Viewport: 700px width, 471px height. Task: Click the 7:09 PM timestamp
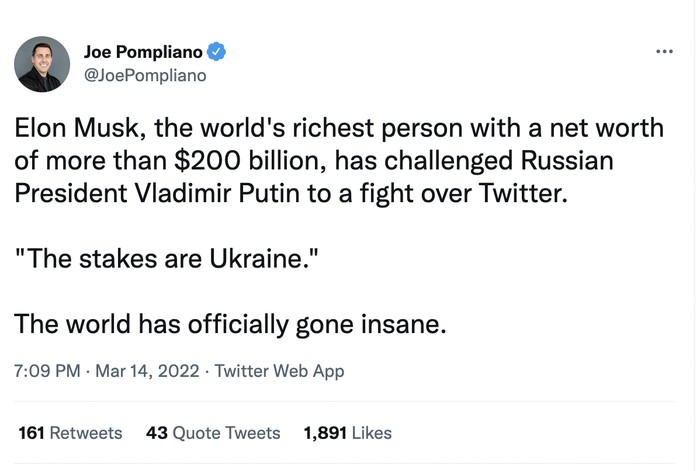click(x=46, y=371)
